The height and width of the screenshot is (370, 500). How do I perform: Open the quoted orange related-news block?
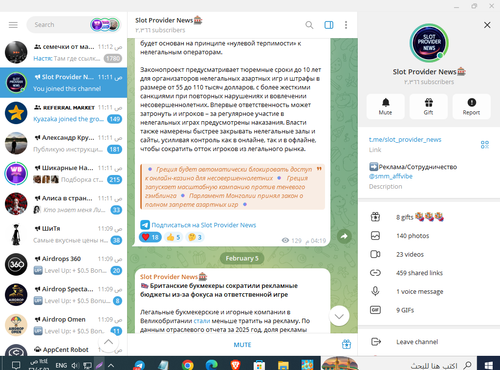click(232, 187)
